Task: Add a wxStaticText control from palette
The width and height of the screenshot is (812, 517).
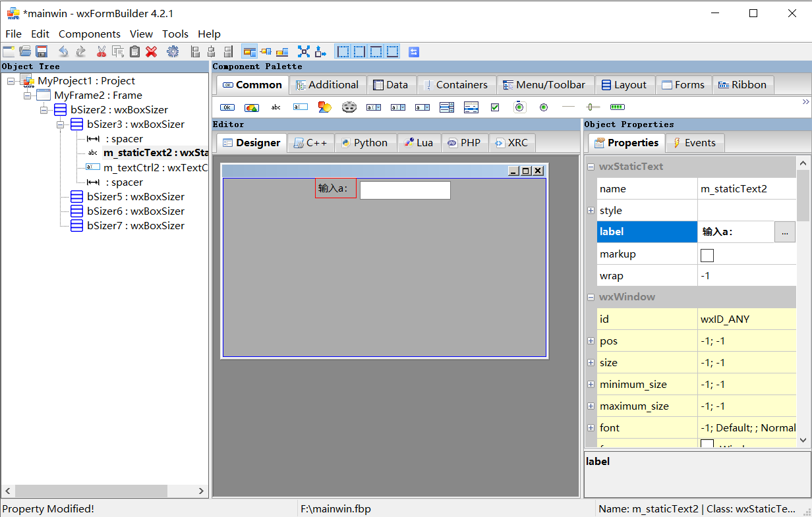Action: click(275, 107)
